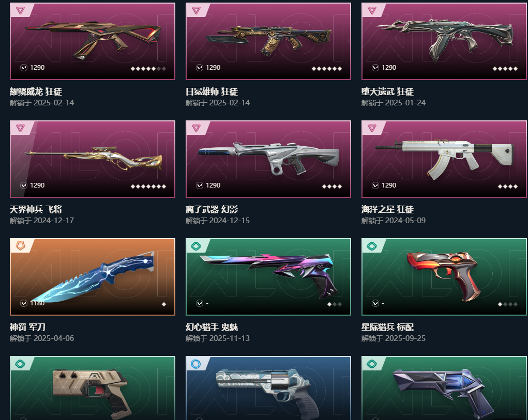
Task: Click VP currency icon on 天界神兵 飞将 card
Action: click(x=24, y=185)
